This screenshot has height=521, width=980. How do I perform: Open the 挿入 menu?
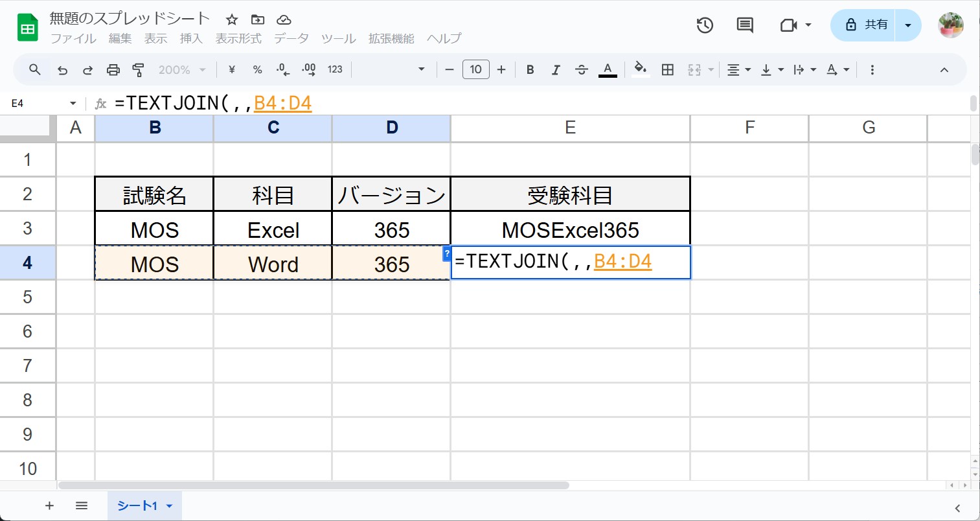pyautogui.click(x=191, y=39)
